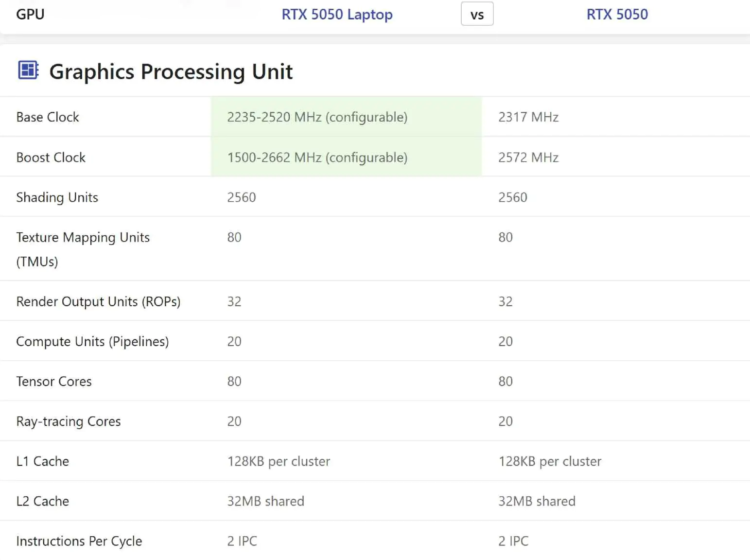Click the Instructions Per Cycle row label
The width and height of the screenshot is (750, 560).
point(79,541)
